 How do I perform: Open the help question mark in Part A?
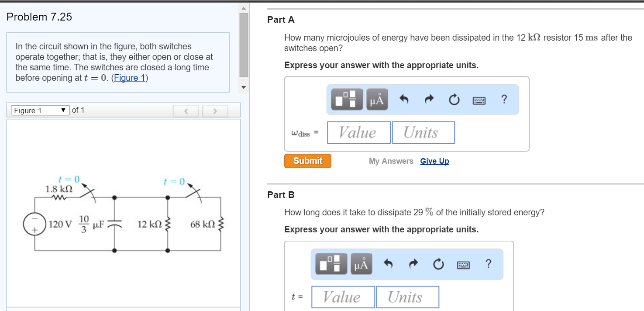point(504,100)
